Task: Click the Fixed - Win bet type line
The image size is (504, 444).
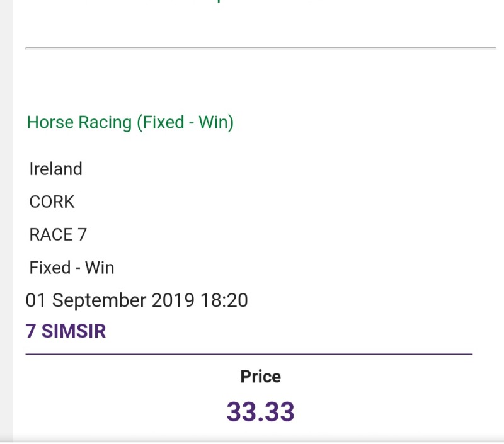Action: click(72, 268)
